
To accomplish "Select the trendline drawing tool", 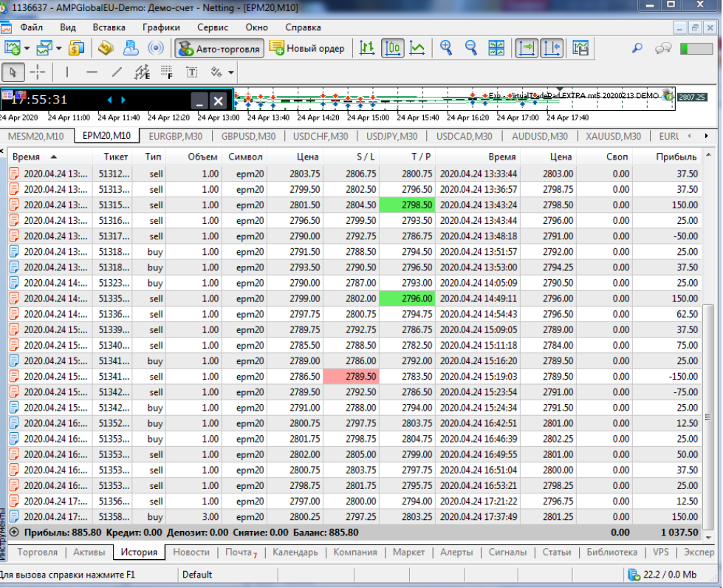I will click(116, 72).
